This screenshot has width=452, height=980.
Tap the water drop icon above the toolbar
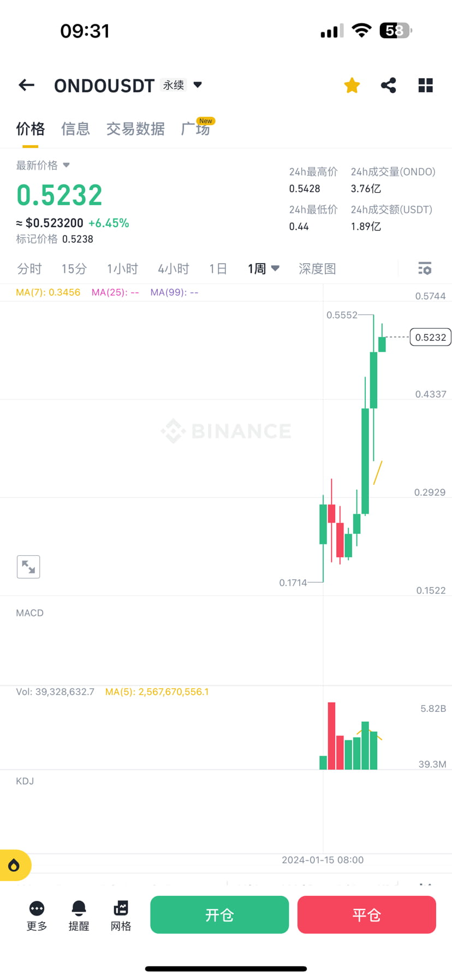[14, 865]
